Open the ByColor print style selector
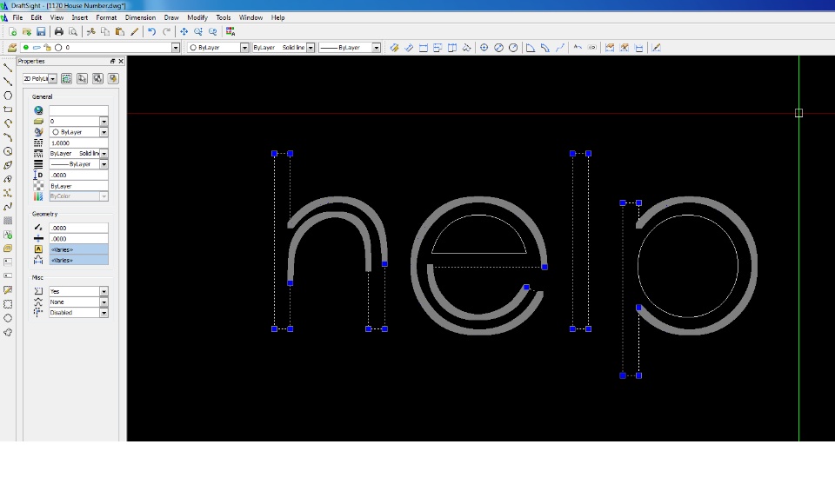 click(79, 196)
